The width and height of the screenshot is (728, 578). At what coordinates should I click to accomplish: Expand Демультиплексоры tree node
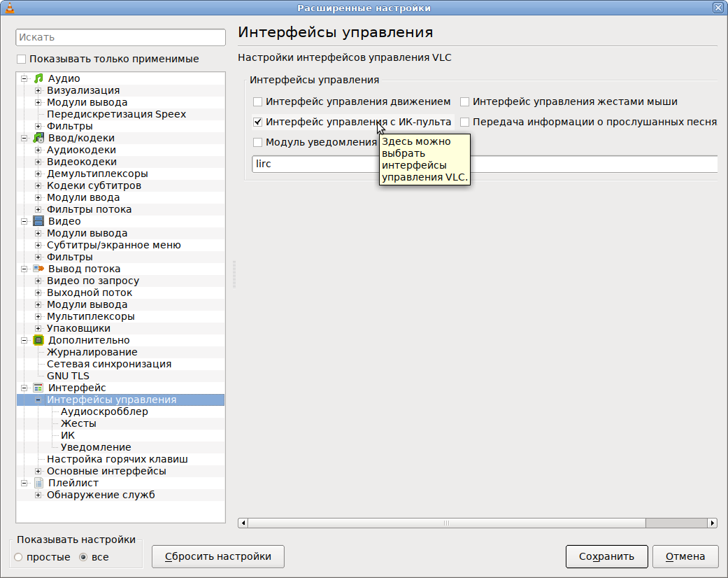tap(38, 174)
